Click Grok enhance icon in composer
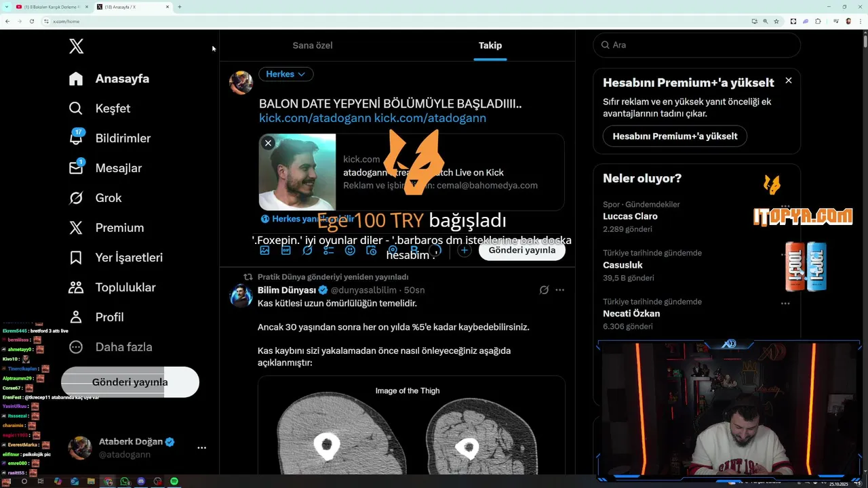Screen dimensions: 868x488 [307, 250]
